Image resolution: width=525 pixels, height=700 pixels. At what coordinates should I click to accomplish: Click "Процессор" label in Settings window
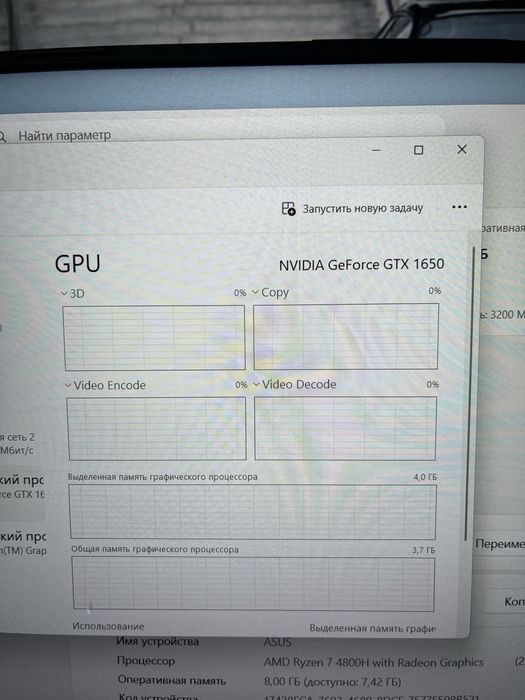[x=146, y=661]
